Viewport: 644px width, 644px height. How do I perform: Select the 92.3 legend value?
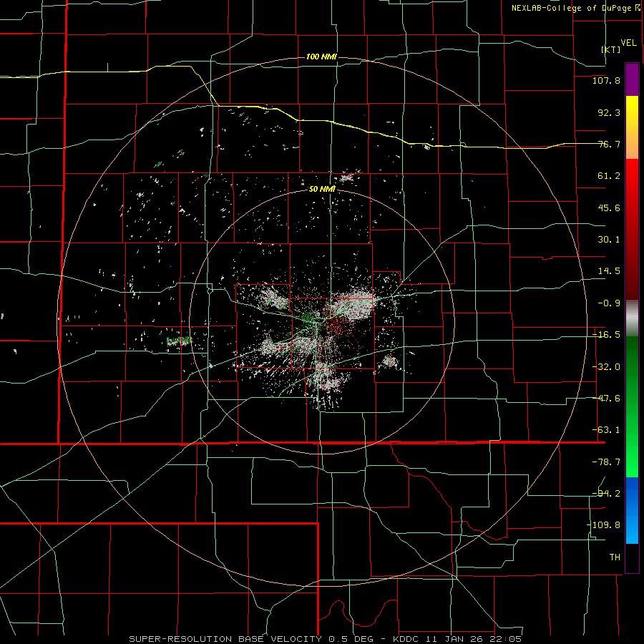609,112
